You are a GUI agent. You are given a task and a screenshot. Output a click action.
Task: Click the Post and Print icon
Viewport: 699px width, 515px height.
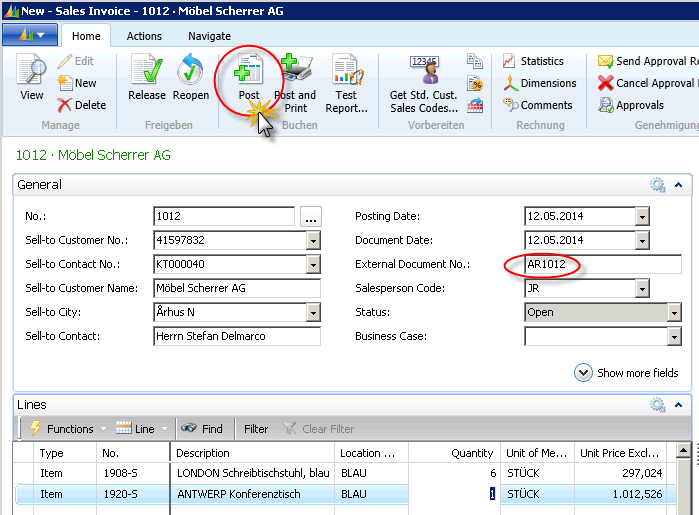pyautogui.click(x=294, y=72)
